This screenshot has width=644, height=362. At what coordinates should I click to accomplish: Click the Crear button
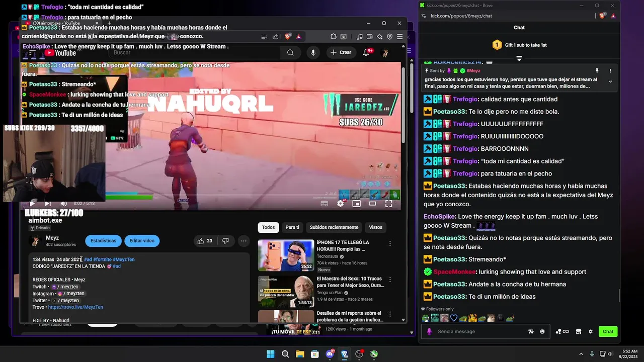coord(341,52)
